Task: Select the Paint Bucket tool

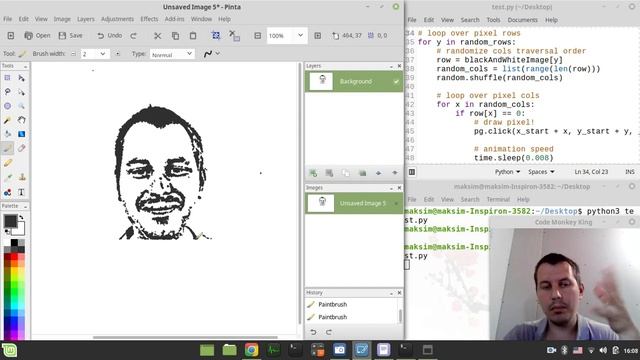Action: [7, 134]
